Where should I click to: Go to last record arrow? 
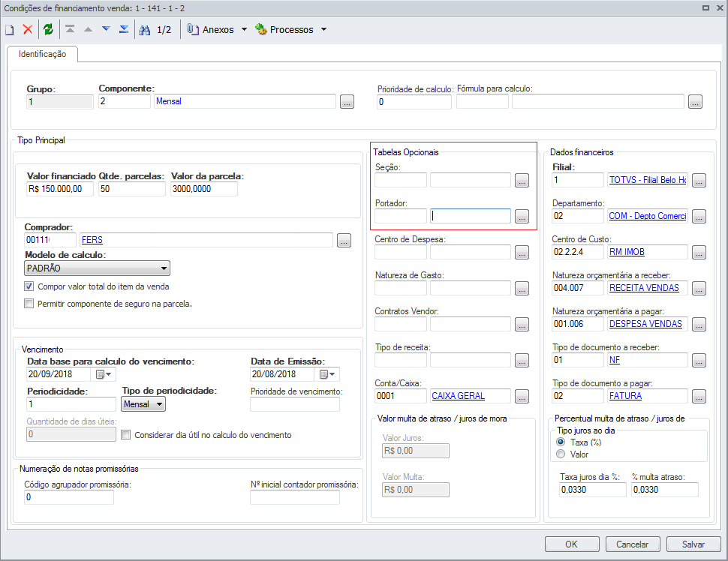124,29
